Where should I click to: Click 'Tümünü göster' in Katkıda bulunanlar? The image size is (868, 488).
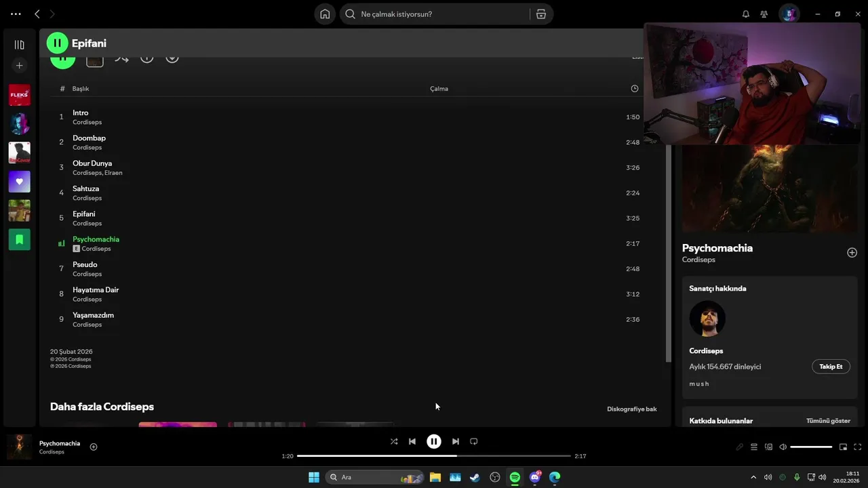[828, 421]
